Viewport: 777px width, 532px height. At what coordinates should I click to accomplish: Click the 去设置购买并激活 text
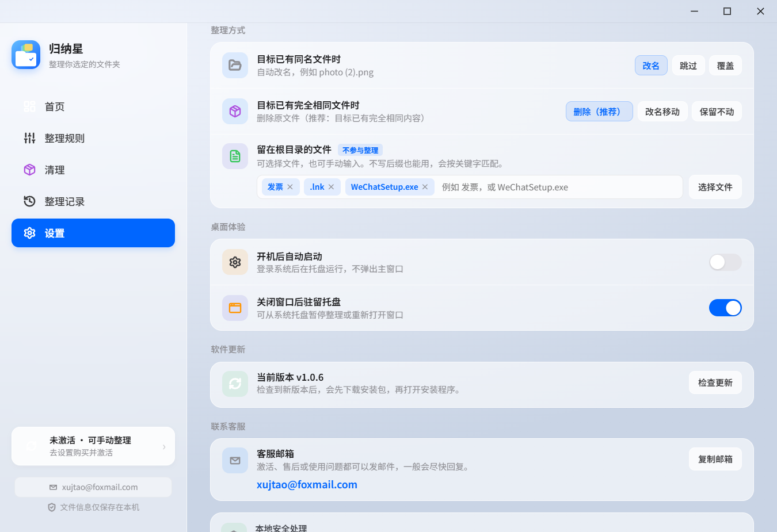(81, 453)
